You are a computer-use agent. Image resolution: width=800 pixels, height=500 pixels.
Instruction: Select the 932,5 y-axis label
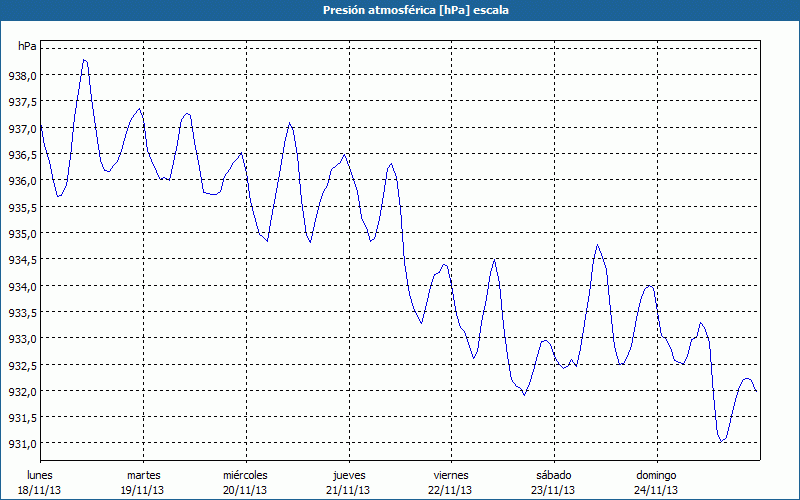(23, 365)
